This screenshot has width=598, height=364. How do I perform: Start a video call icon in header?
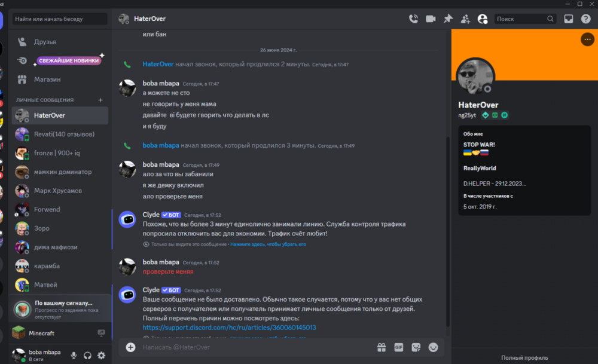coord(431,19)
